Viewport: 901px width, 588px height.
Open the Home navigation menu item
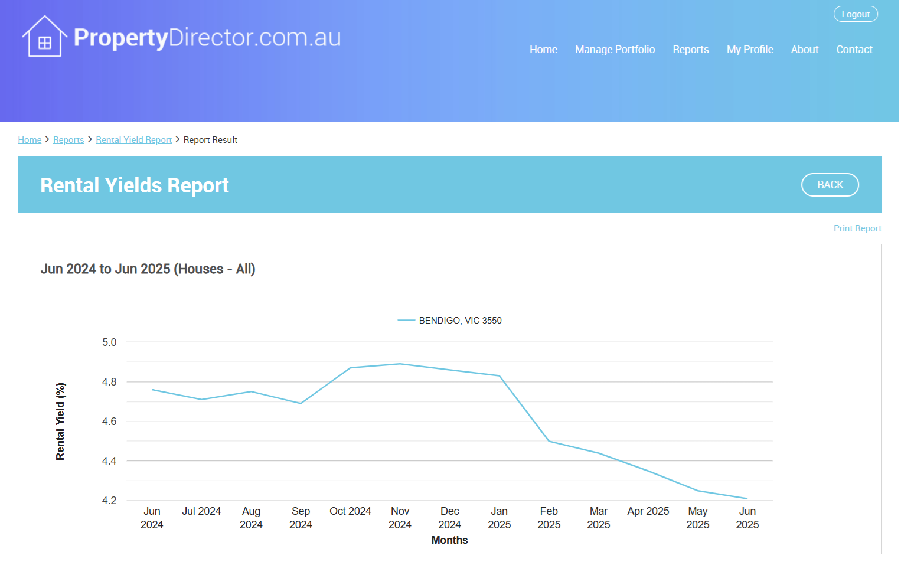[543, 50]
